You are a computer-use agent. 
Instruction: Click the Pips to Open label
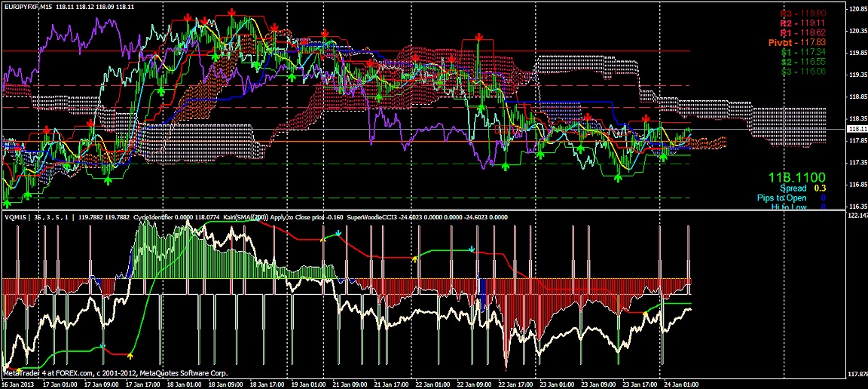[781, 198]
